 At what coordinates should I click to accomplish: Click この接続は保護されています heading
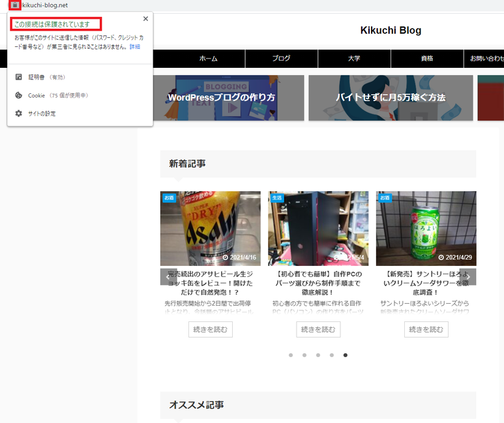(x=52, y=24)
